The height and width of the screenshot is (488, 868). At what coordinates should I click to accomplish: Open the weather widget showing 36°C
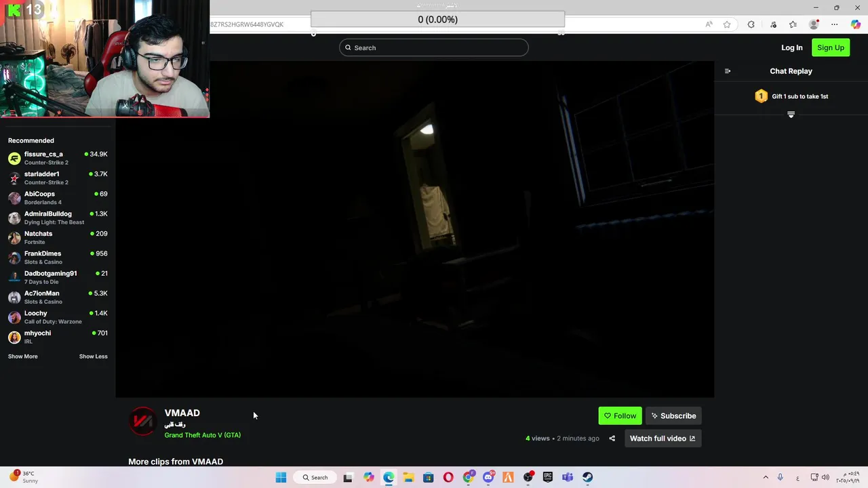point(23,477)
